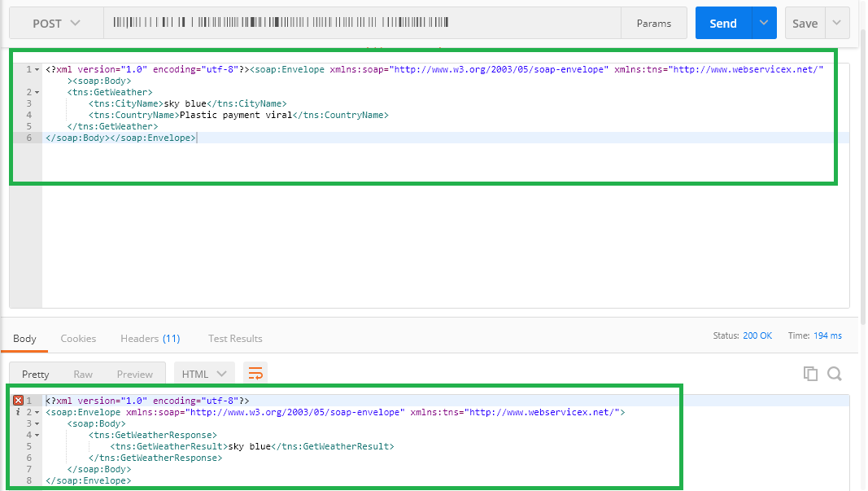Collapse fold arrow on request line 2
Image resolution: width=868 pixels, height=491 pixels.
37,93
